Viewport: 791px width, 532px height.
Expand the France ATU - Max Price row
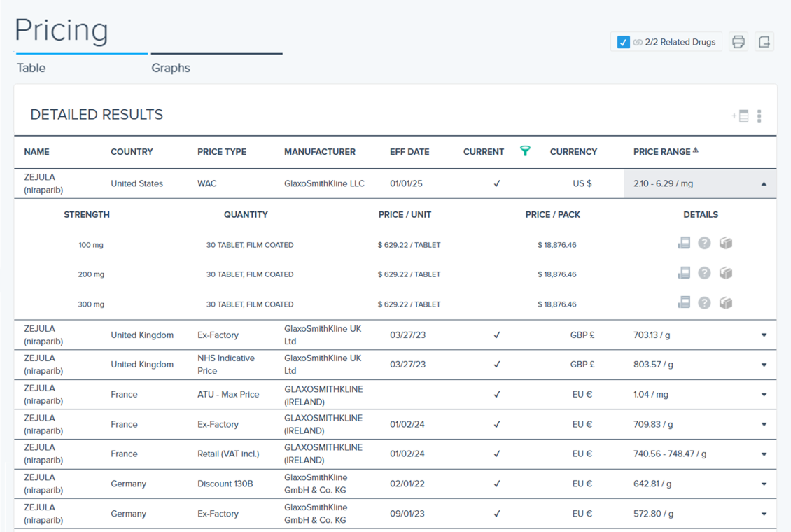(x=764, y=394)
